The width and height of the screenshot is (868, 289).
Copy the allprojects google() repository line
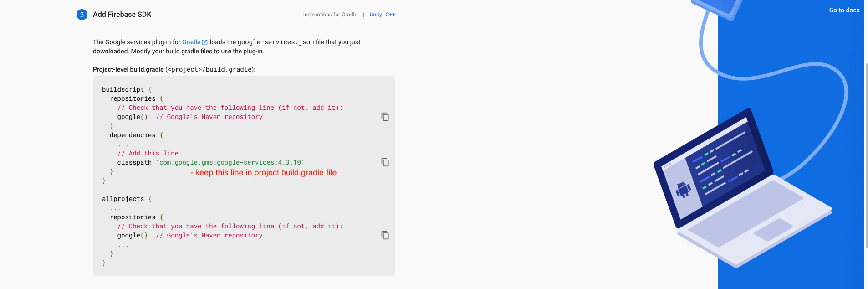point(385,235)
